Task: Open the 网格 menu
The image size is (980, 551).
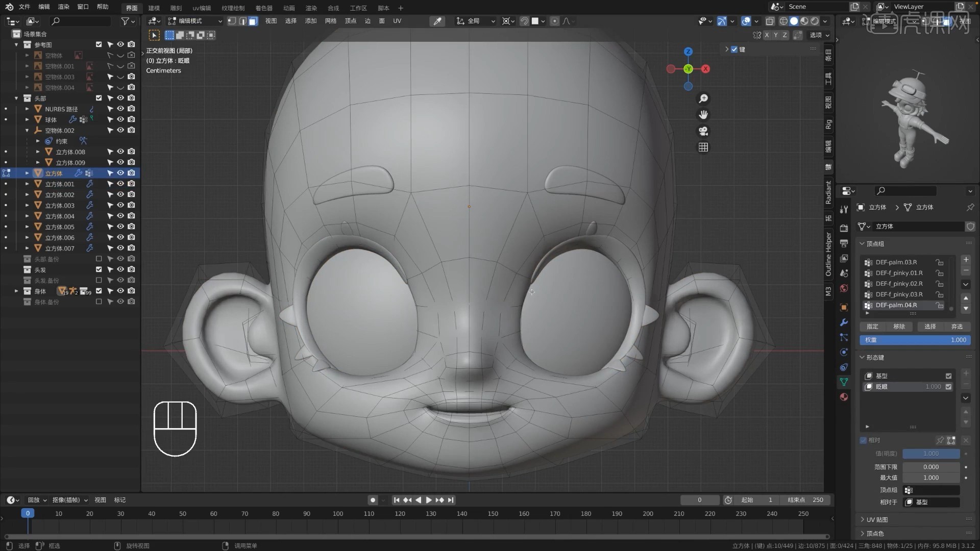Action: (x=331, y=21)
